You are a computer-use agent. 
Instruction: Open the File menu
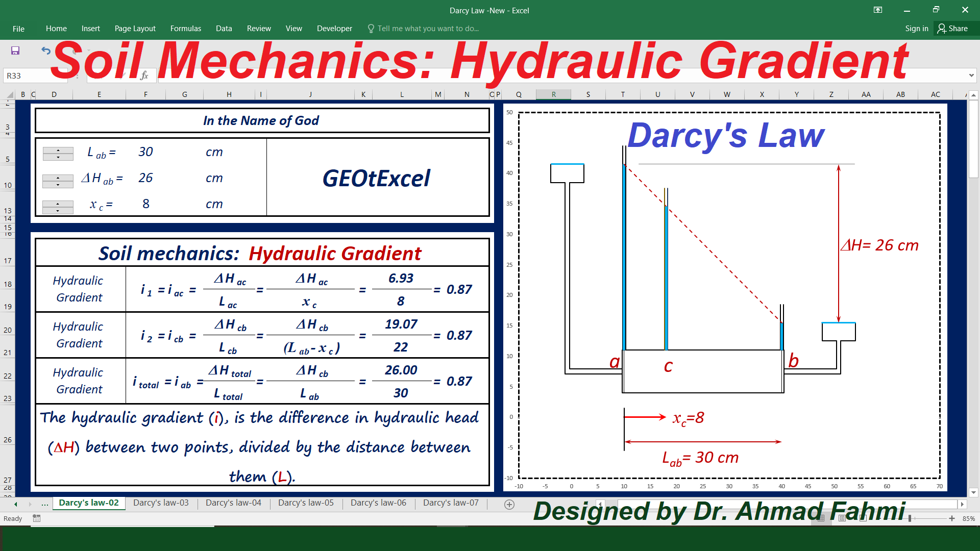(18, 29)
